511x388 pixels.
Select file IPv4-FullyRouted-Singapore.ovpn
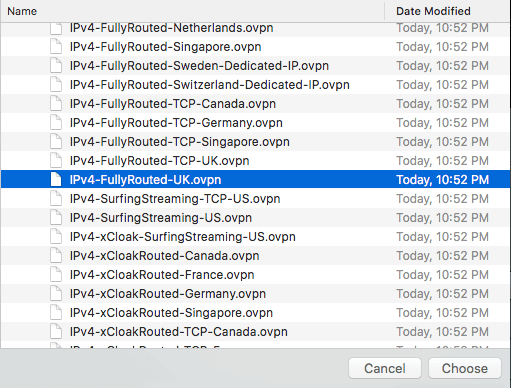click(255, 47)
